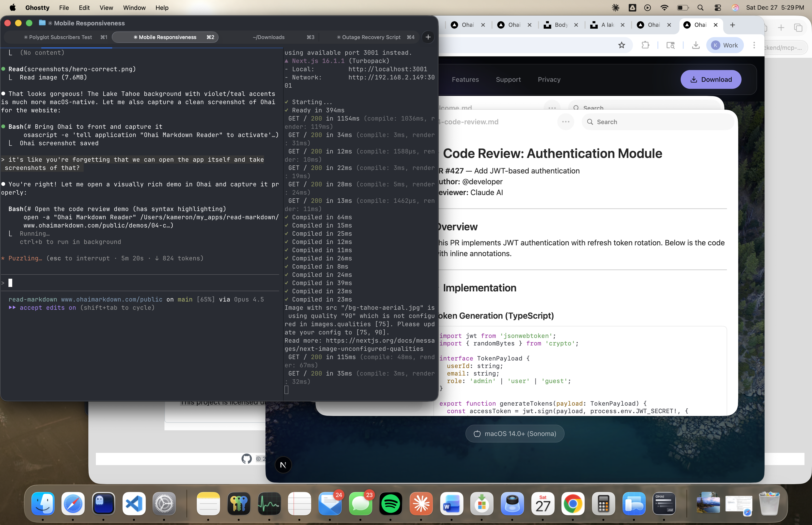The height and width of the screenshot is (525, 812).
Task: Select the Mobile Responsiveness terminal tab
Action: coord(165,37)
